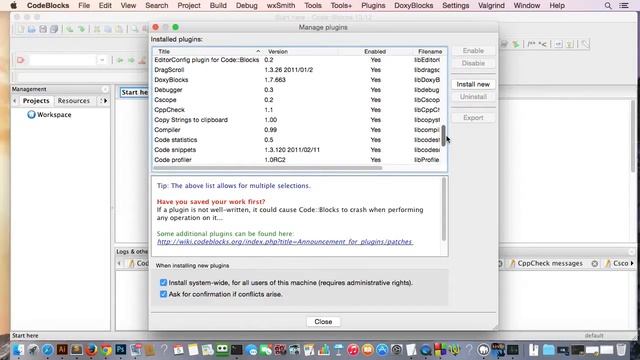Click the build target input field

click(63, 60)
